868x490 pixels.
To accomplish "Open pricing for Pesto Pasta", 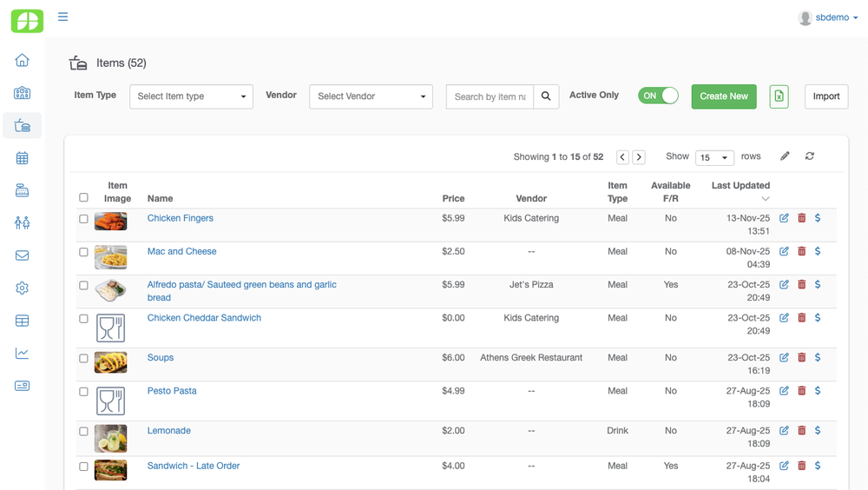I will pos(818,391).
